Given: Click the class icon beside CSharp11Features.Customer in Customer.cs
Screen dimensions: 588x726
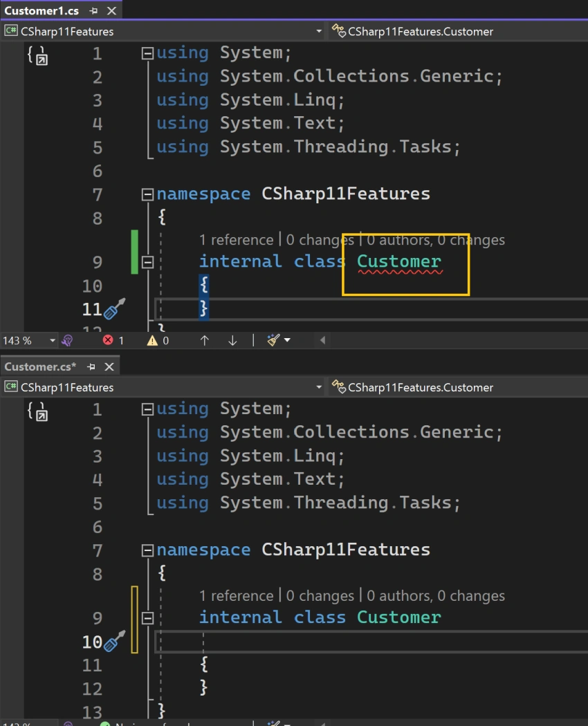Looking at the screenshot, I should (339, 387).
